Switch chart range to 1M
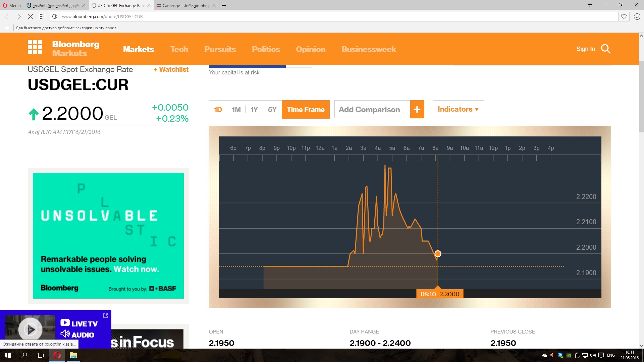The image size is (644, 362). (236, 110)
